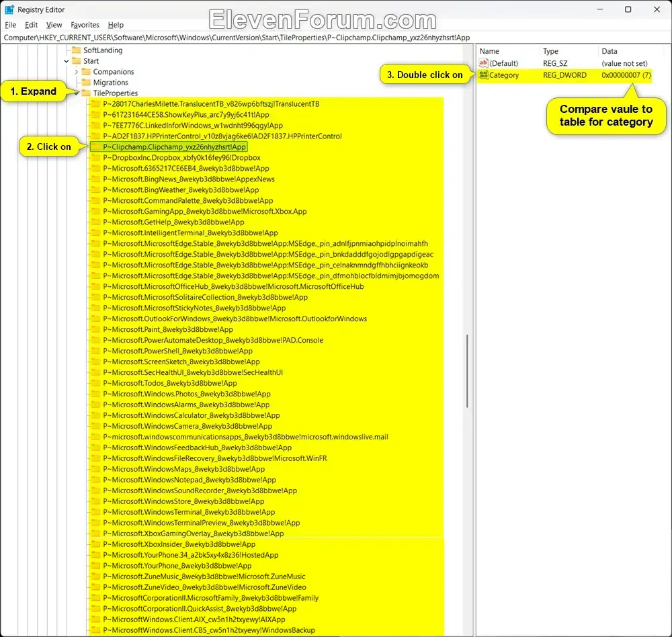Select the TileProperties key
Image resolution: width=672 pixels, height=637 pixels.
pyautogui.click(x=116, y=93)
